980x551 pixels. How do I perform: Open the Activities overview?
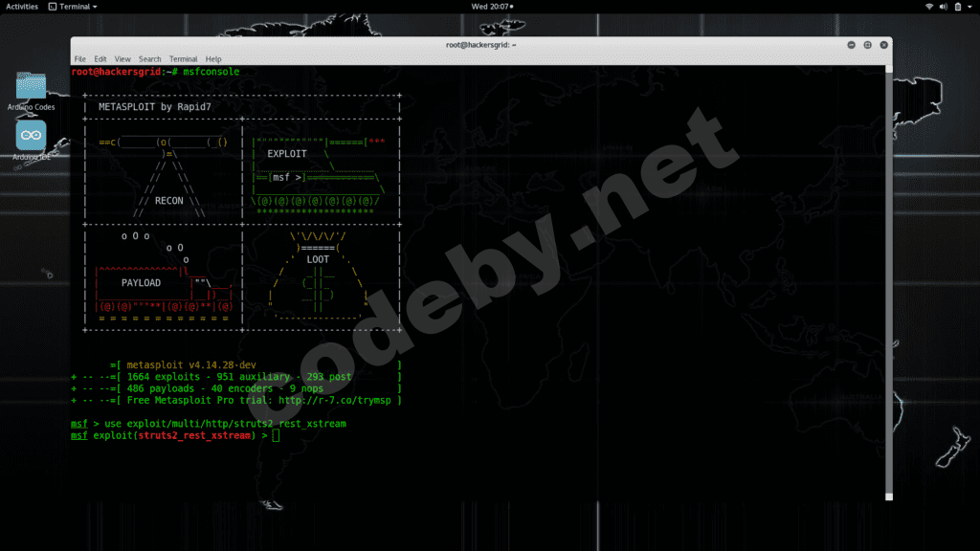(x=22, y=7)
